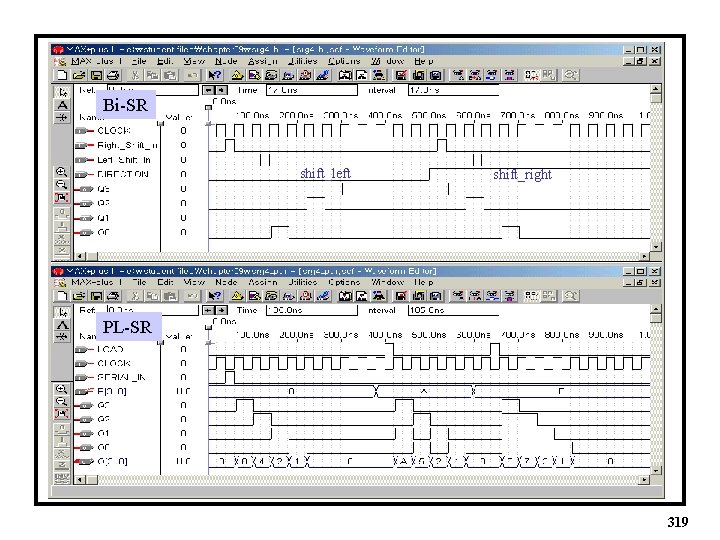The height and width of the screenshot is (540, 720).
Task: Click the 700.0ns time marker in PL-SR ruler
Action: click(518, 335)
